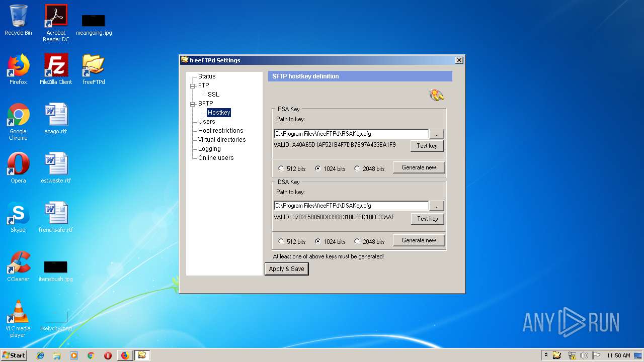Open the Recycle Bin desktop icon

click(18, 21)
